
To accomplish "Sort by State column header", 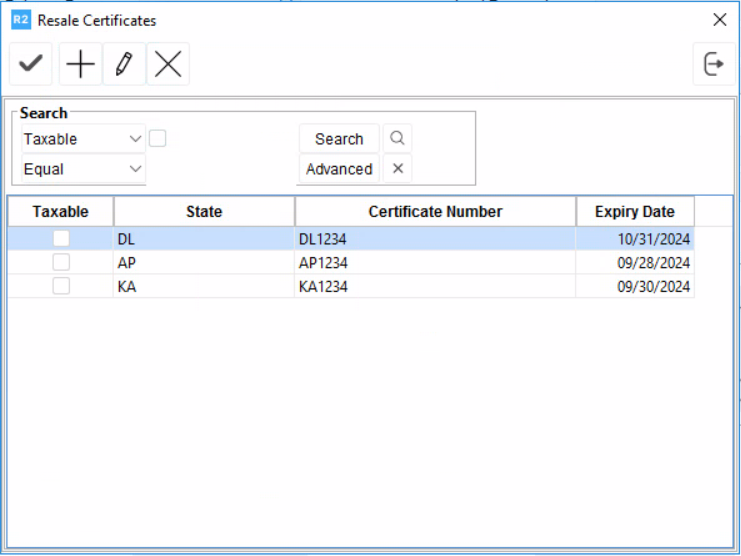I will (204, 211).
